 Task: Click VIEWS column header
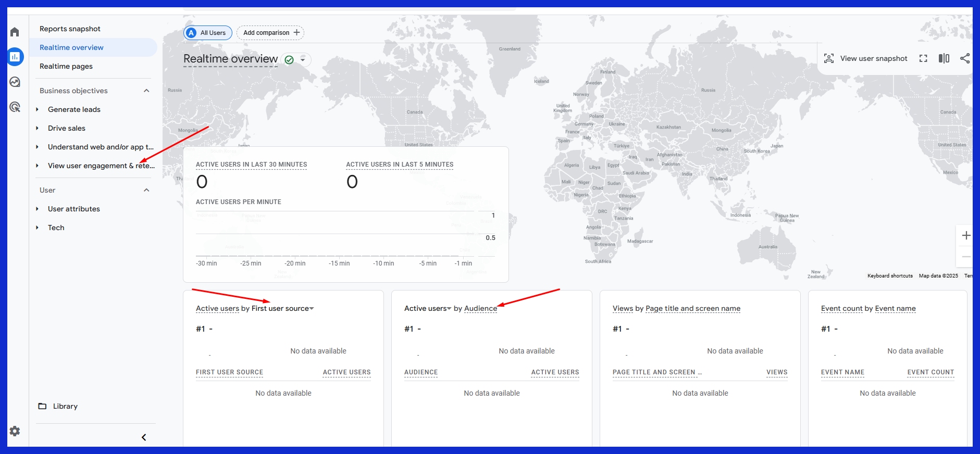777,372
